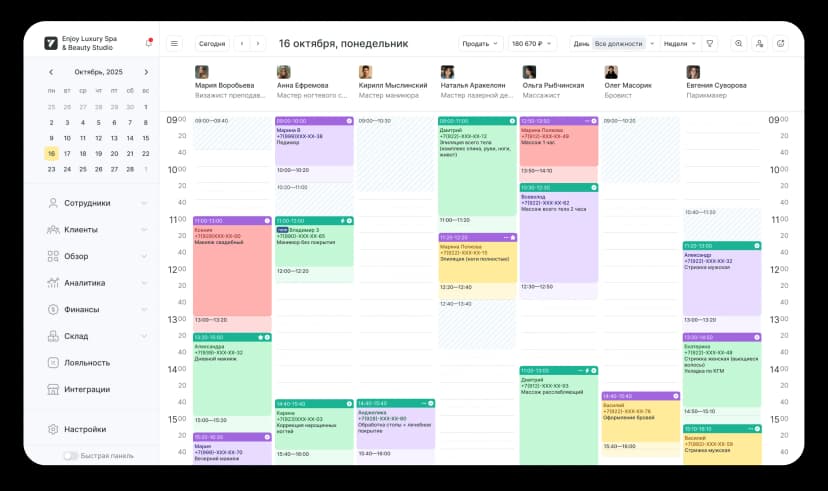Click the Аналитика chart icon in sidebar

click(x=53, y=283)
